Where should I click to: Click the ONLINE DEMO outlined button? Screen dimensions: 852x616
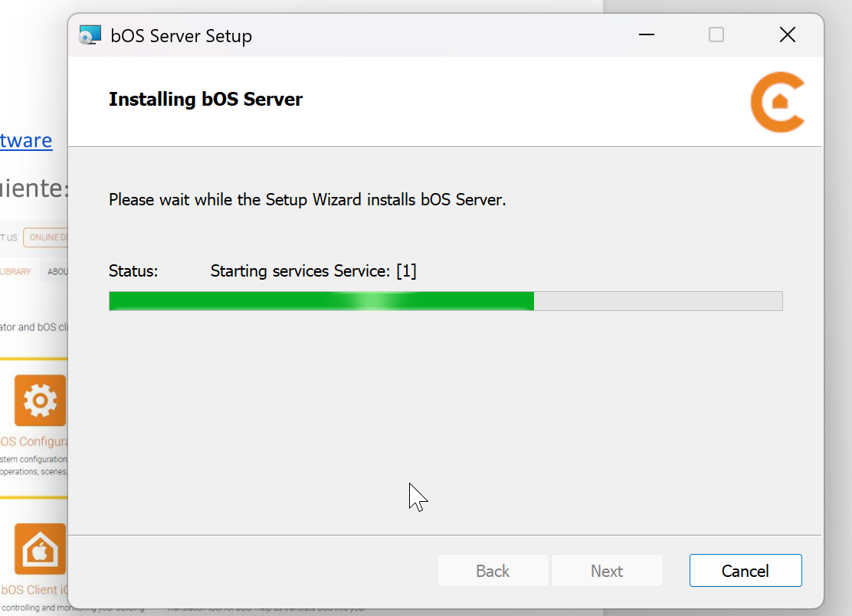(46, 238)
